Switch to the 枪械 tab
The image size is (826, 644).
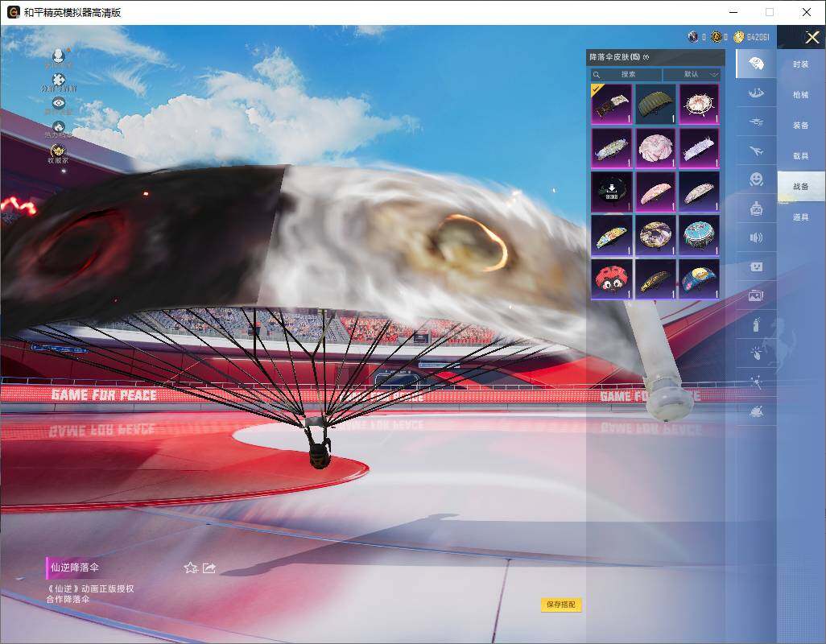(x=801, y=95)
